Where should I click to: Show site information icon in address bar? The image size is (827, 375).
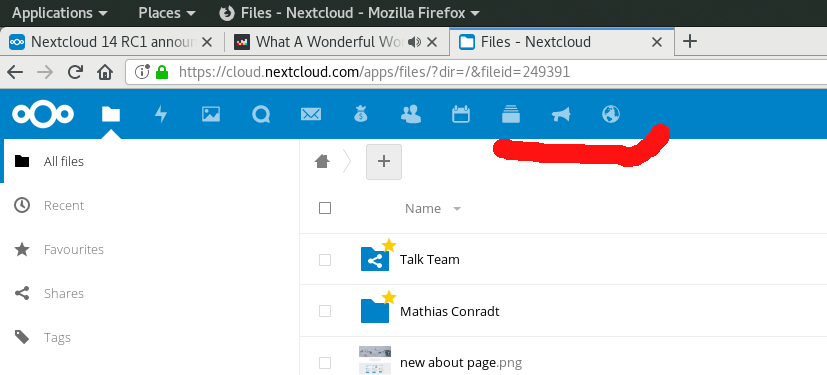click(142, 72)
